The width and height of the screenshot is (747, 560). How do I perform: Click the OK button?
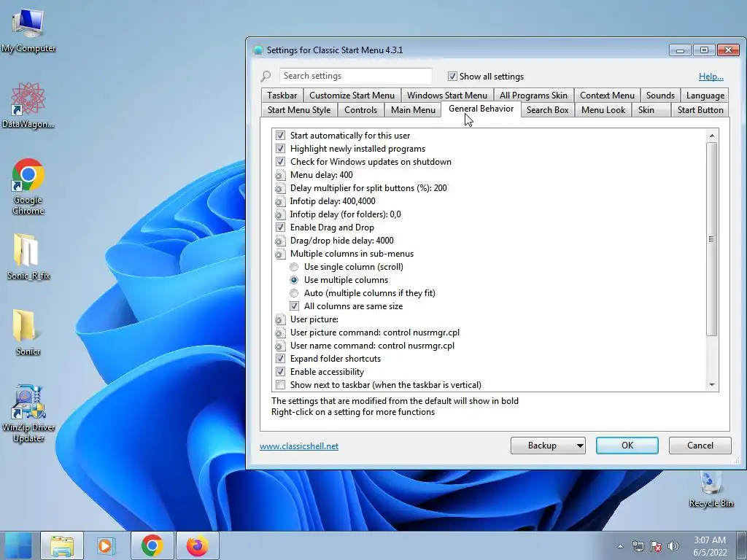[627, 446]
